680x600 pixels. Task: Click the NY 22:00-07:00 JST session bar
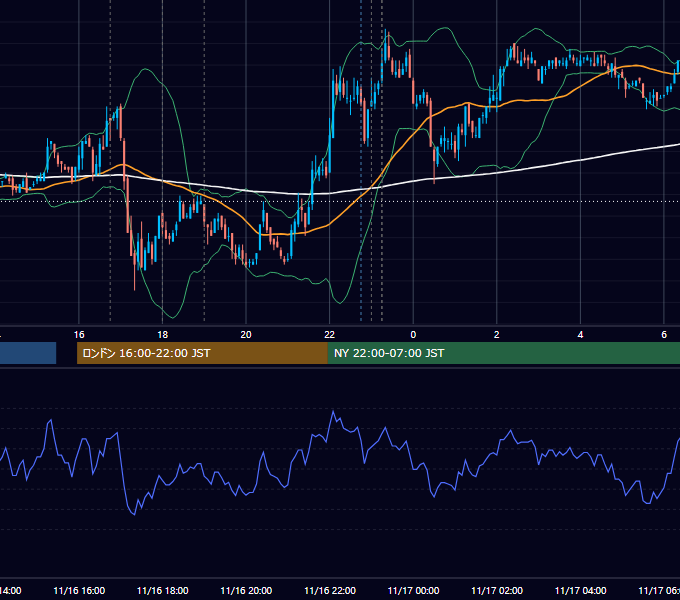coord(503,353)
